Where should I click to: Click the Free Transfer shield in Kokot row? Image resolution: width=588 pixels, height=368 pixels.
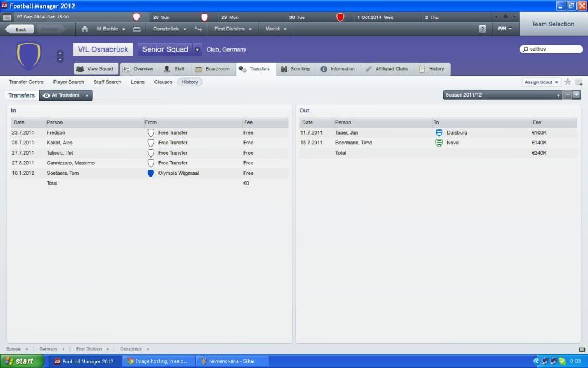pyautogui.click(x=151, y=143)
